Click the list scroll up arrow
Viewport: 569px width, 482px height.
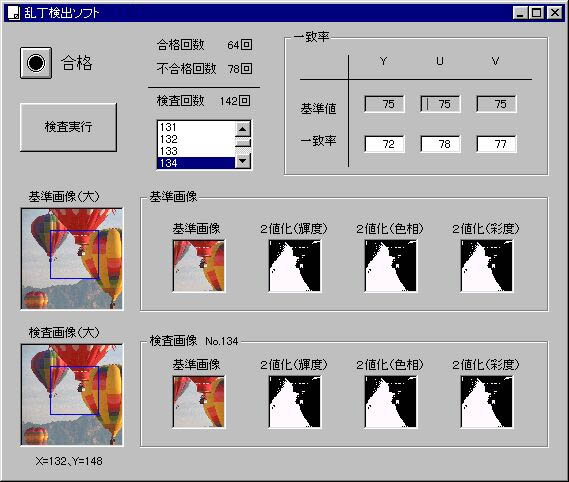tap(243, 129)
